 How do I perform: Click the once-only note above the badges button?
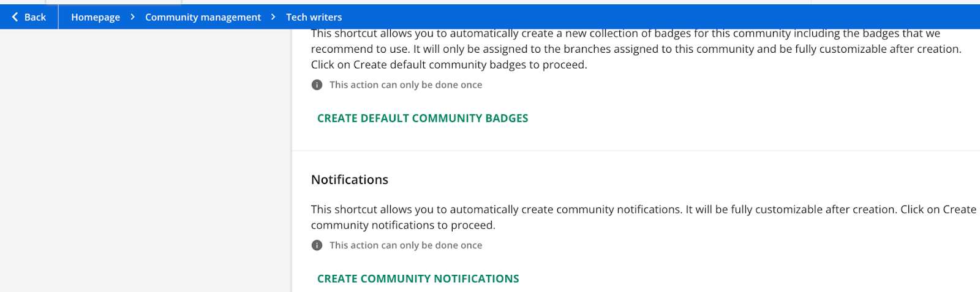(405, 85)
